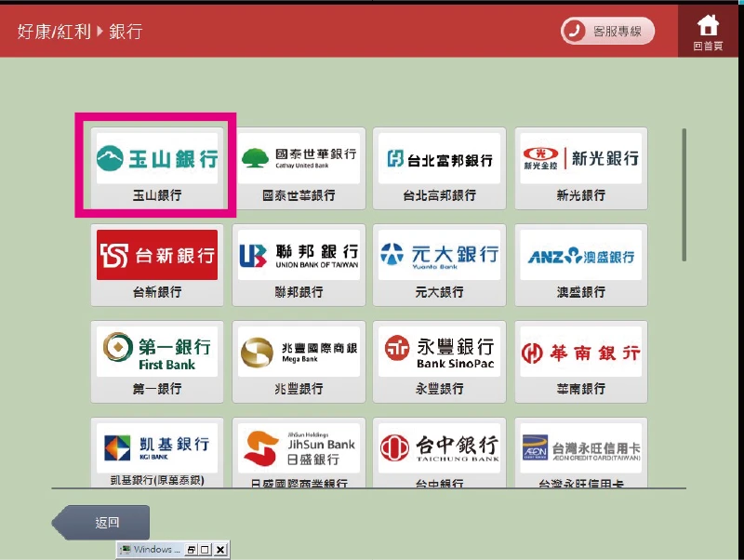
Task: Click the 新光銀行 caption text
Action: pyautogui.click(x=580, y=195)
